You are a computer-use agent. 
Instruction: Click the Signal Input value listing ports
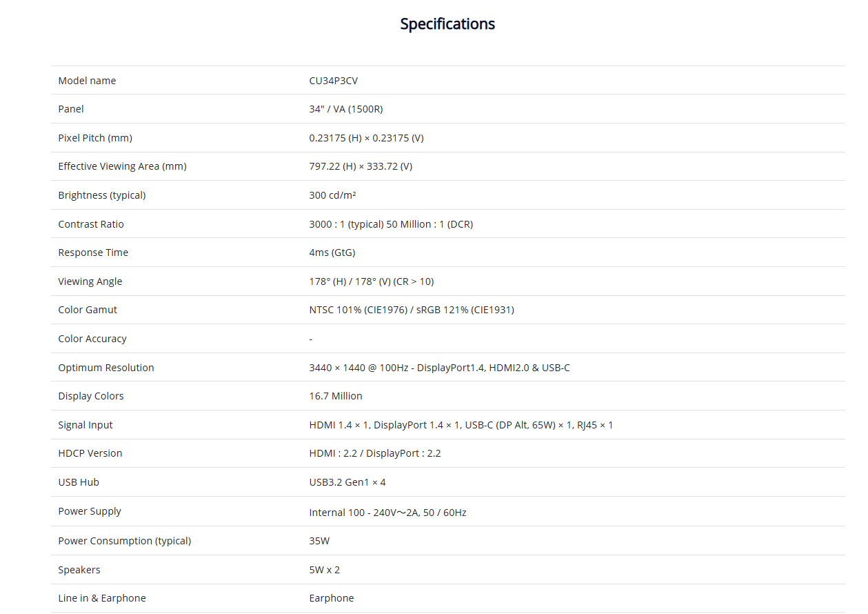pos(461,425)
